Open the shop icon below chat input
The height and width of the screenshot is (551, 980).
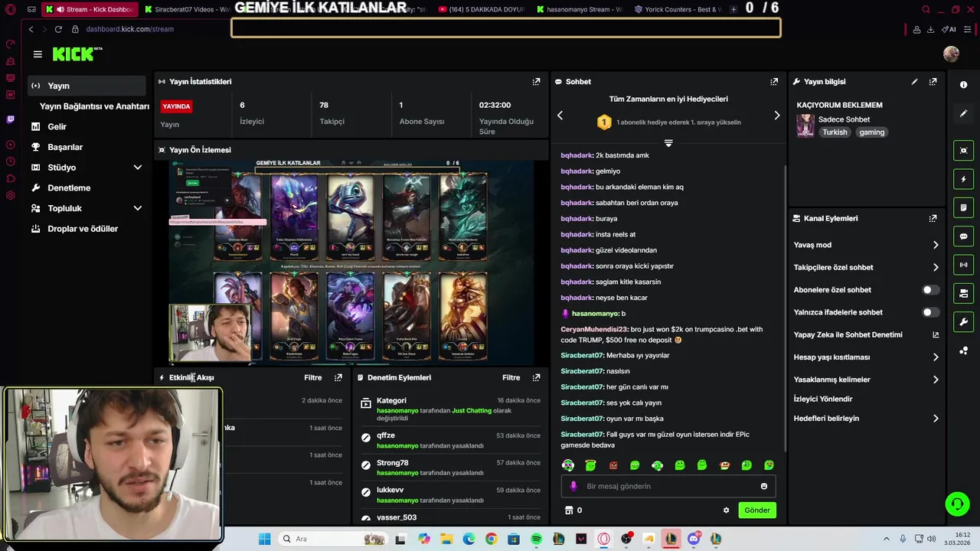(x=569, y=510)
